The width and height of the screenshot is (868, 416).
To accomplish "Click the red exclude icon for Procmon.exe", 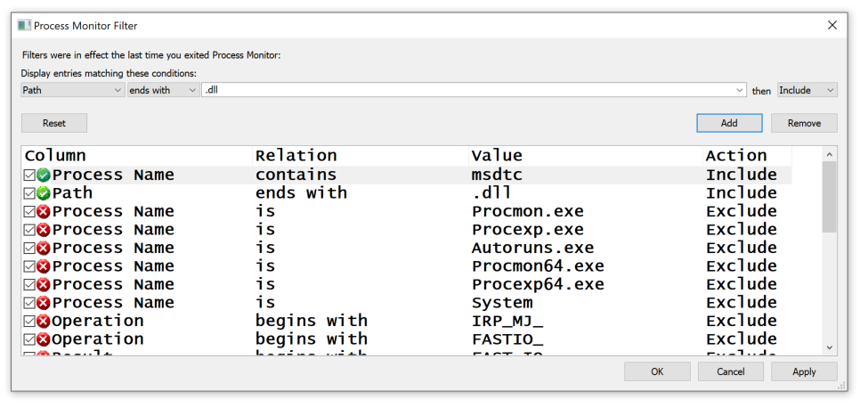I will pyautogui.click(x=44, y=212).
